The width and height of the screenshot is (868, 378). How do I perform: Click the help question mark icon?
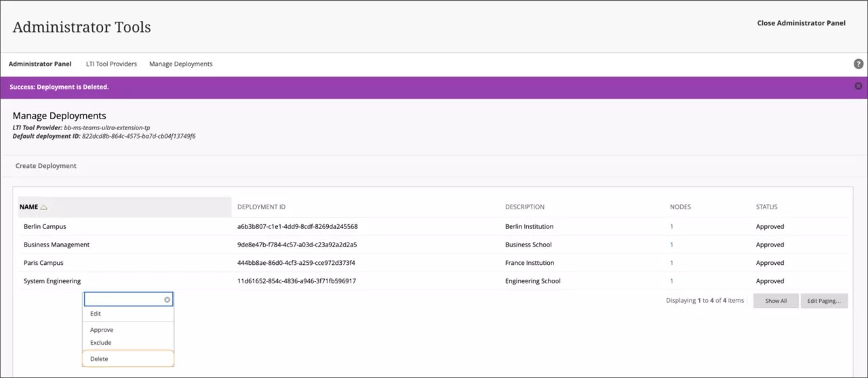[x=858, y=64]
